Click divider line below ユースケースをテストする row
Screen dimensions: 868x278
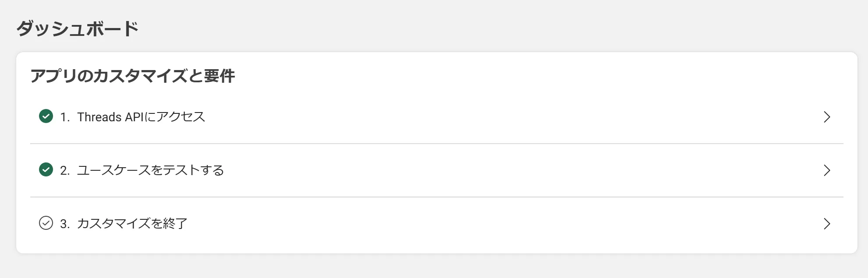[437, 197]
